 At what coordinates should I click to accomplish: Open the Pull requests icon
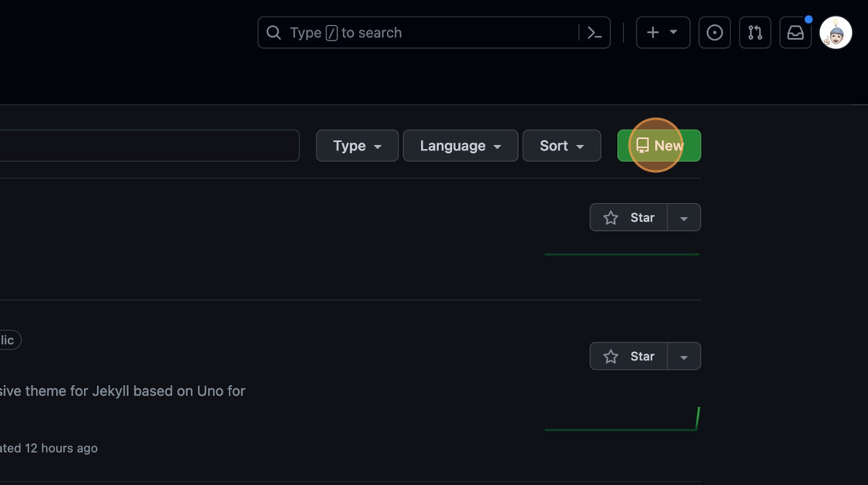coord(755,33)
